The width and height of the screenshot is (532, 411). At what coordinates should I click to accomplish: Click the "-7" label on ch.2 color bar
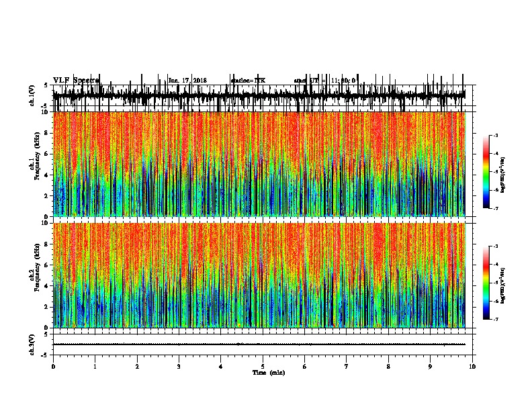point(495,319)
